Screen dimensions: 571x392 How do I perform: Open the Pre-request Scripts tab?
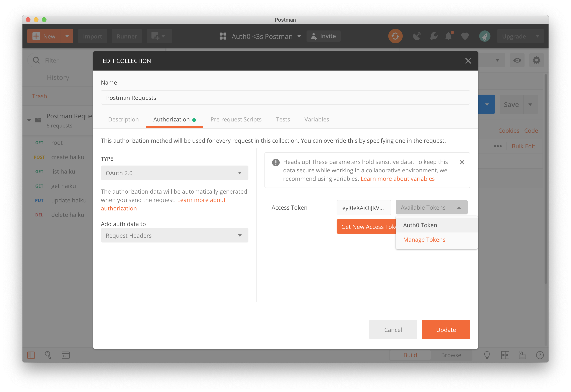tap(236, 119)
